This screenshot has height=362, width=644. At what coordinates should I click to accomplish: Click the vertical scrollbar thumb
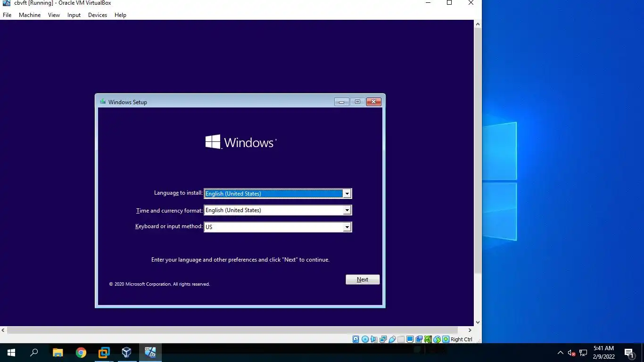(478, 150)
